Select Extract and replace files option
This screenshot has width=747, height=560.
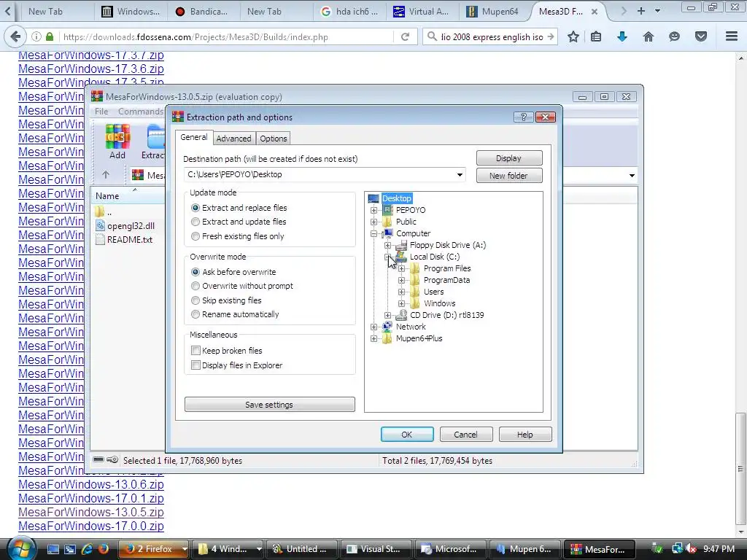(x=196, y=208)
